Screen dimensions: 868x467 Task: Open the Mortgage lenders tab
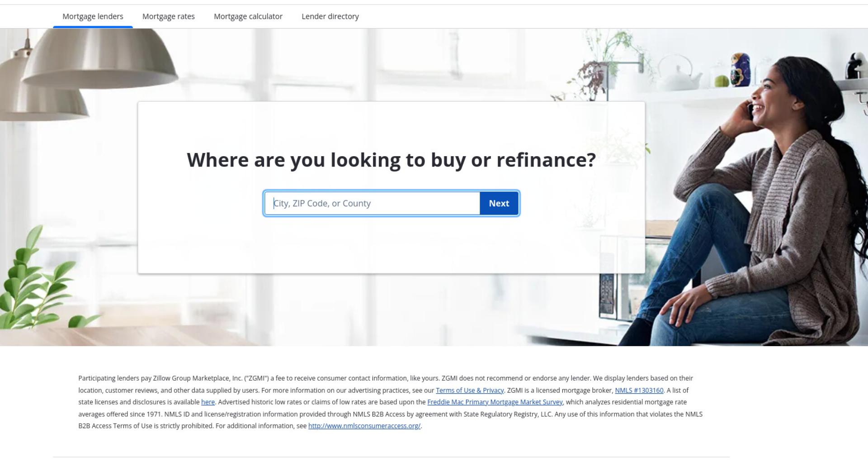[93, 17]
